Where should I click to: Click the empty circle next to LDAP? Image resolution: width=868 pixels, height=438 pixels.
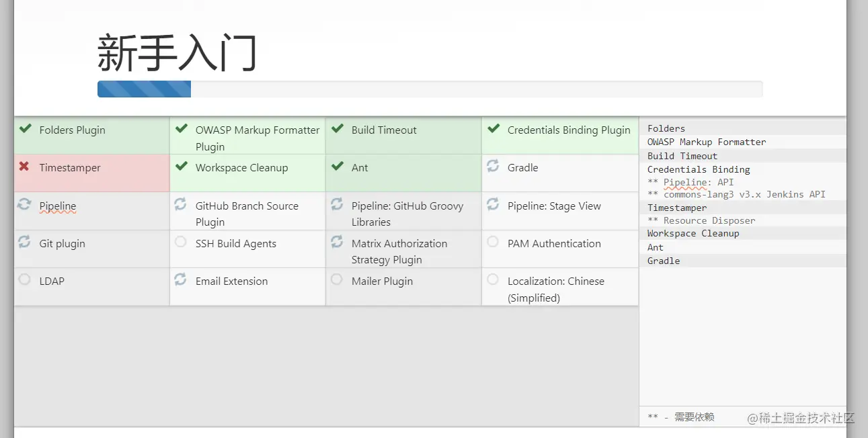(25, 279)
